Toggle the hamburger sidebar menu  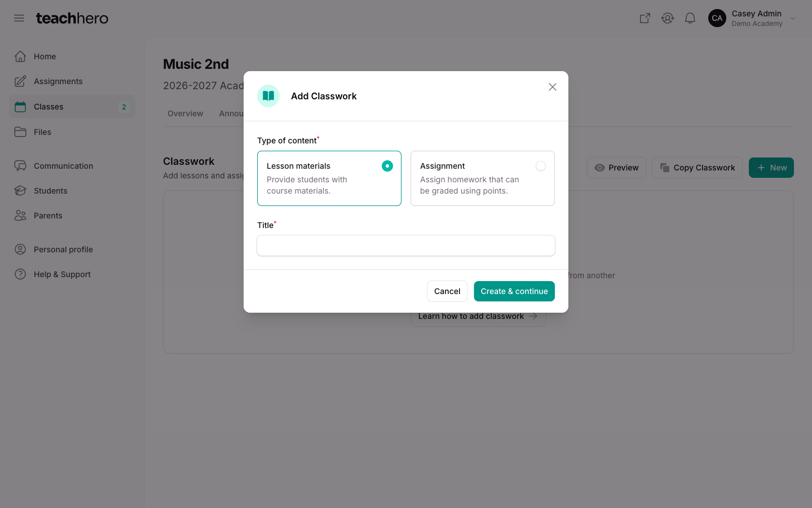(19, 18)
